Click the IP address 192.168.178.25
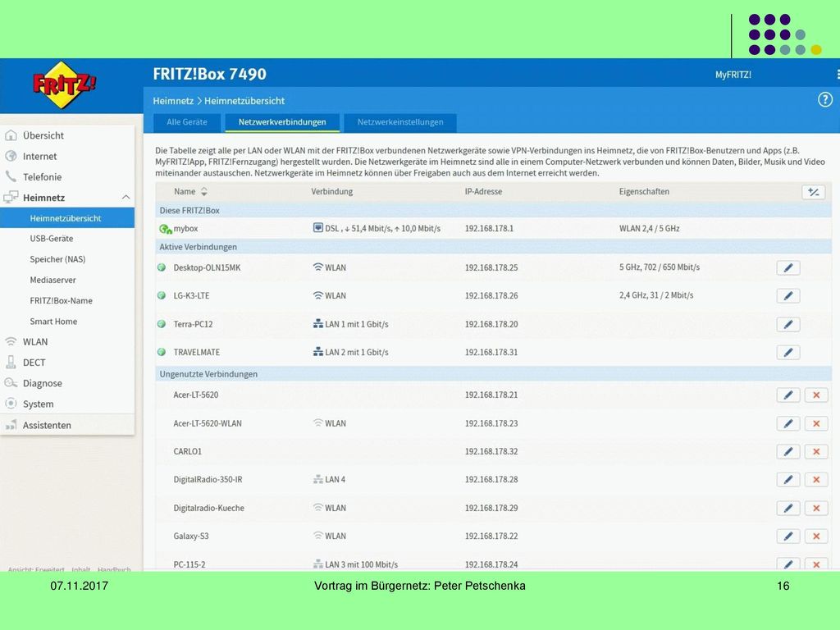Screen dimensions: 840x630 click(x=491, y=267)
